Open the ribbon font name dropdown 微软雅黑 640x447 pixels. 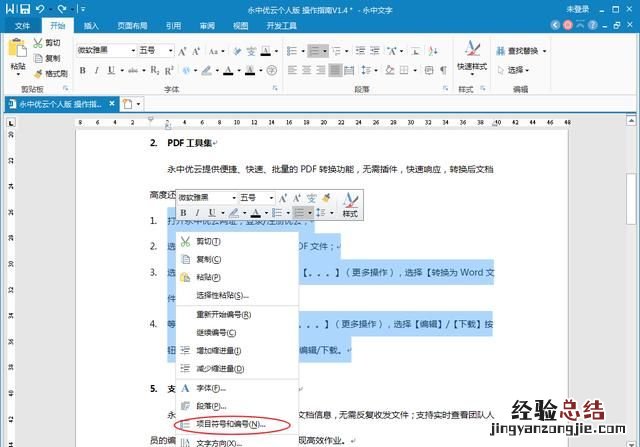pos(133,51)
